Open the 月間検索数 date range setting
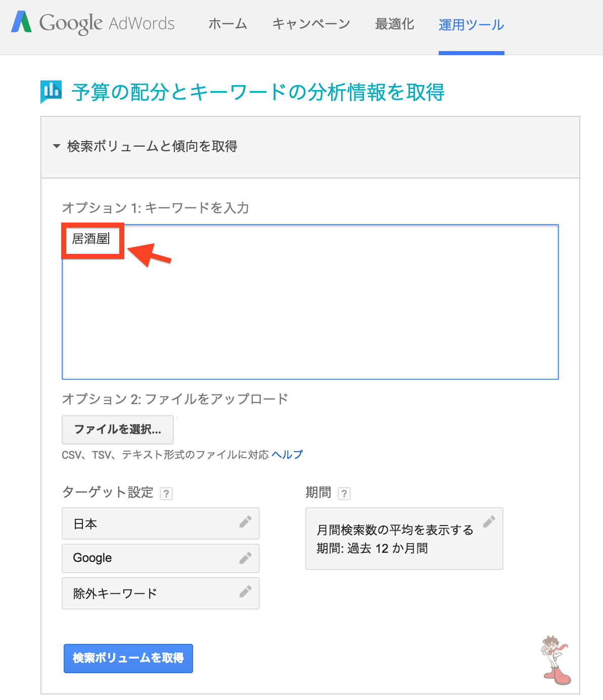The width and height of the screenshot is (603, 700). coord(404,539)
